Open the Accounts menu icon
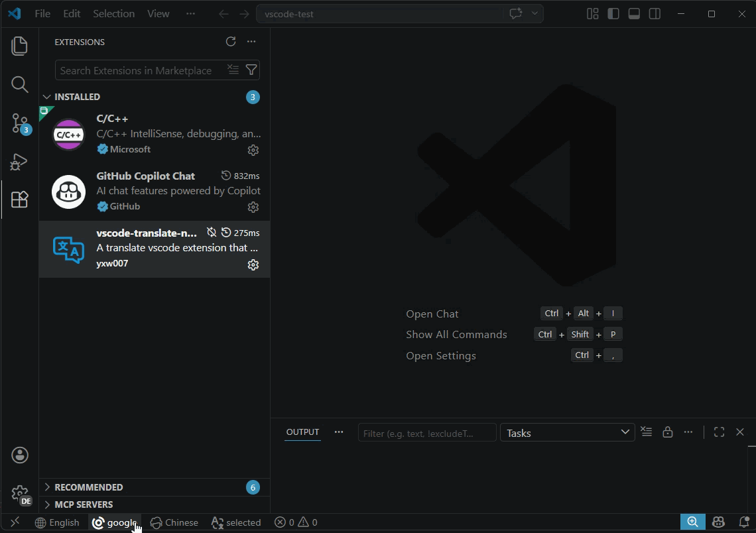The height and width of the screenshot is (533, 756). coord(20,455)
